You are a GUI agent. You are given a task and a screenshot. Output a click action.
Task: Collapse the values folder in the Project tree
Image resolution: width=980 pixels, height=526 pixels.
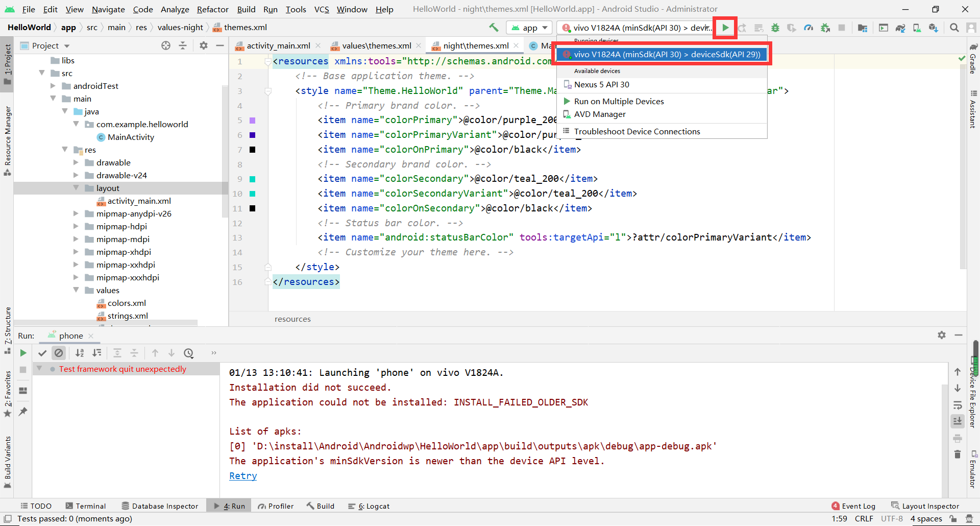(x=77, y=290)
